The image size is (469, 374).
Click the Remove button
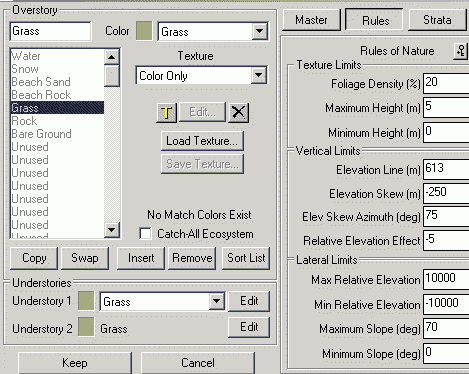pyautogui.click(x=192, y=258)
